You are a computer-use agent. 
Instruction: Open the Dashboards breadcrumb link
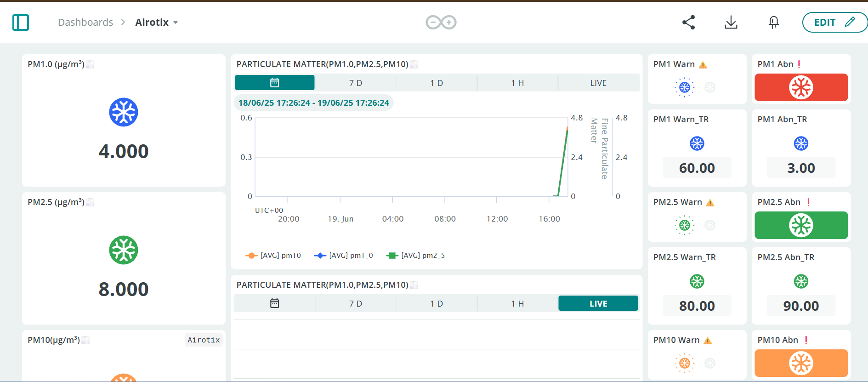pos(85,22)
